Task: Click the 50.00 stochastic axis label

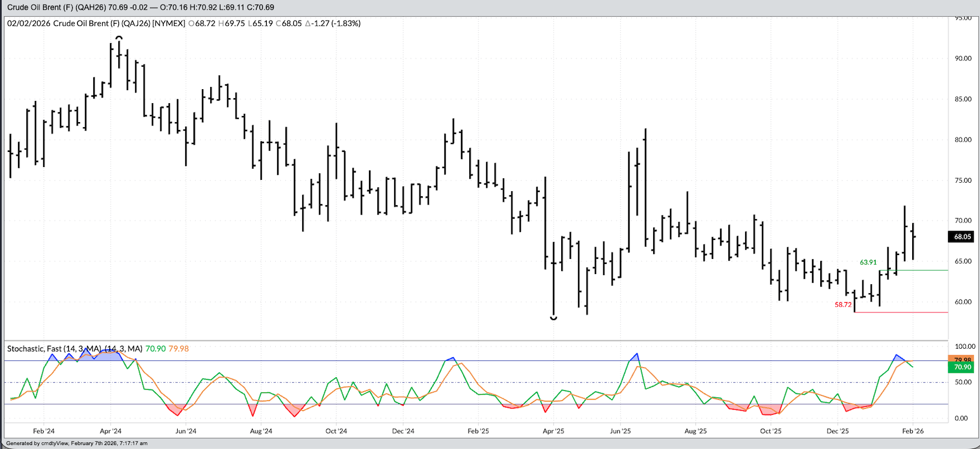Action: (x=961, y=382)
